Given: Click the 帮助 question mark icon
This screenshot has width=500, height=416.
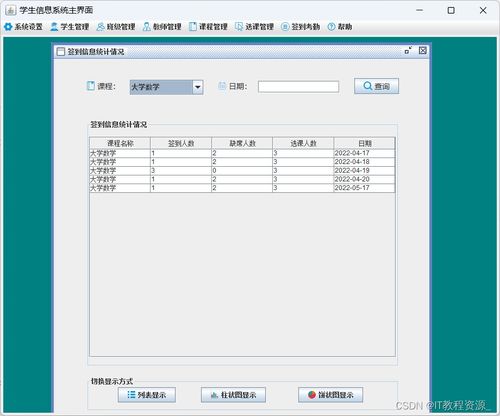Looking at the screenshot, I should coord(331,27).
